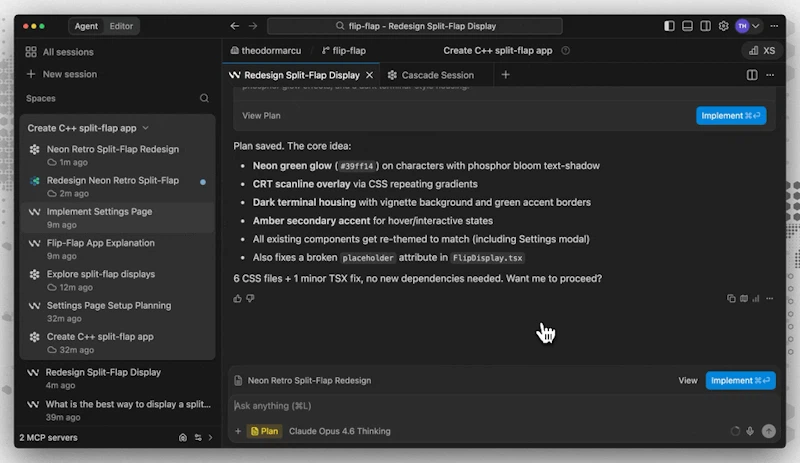View Neon Retro Split-Flap Redesign plan

pyautogui.click(x=687, y=381)
